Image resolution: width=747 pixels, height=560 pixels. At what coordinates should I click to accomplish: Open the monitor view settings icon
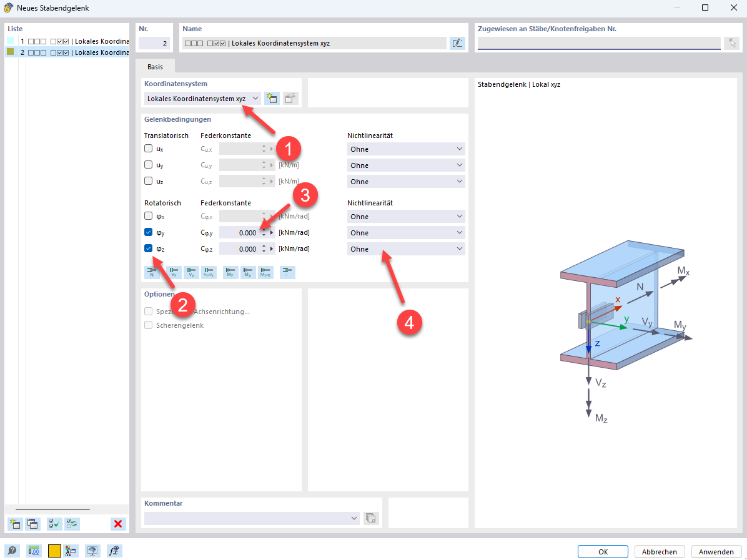pos(92,551)
